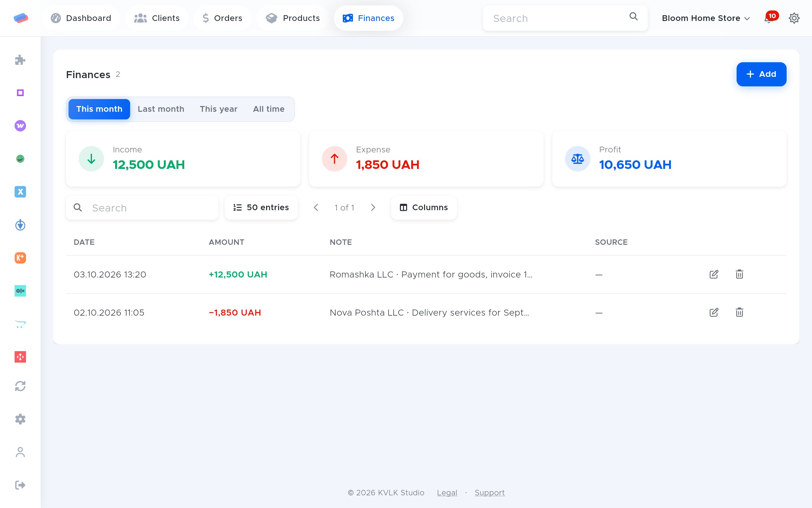Select the This year period filter
Screen dimensions: 812x508
(x=219, y=109)
